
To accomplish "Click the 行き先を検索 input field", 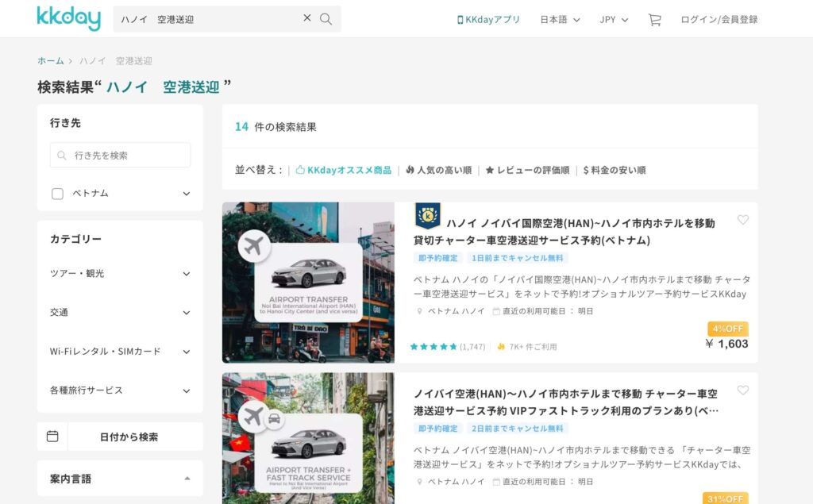I will click(x=121, y=155).
